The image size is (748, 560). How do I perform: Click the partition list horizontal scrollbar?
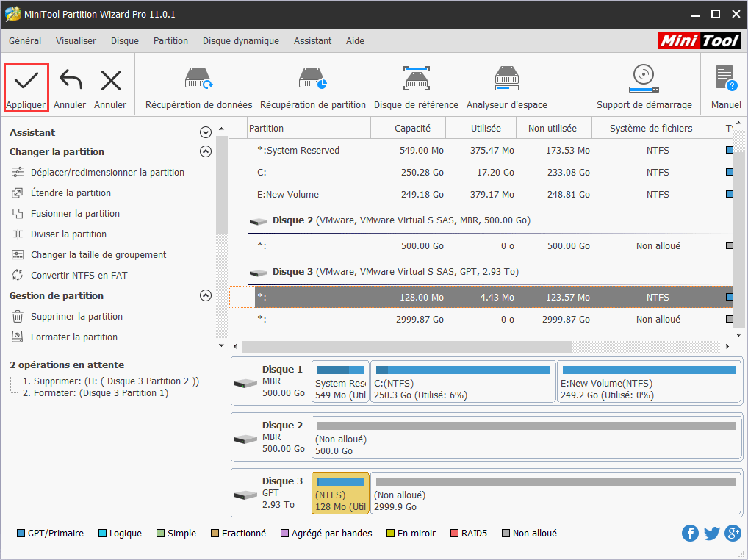point(406,346)
